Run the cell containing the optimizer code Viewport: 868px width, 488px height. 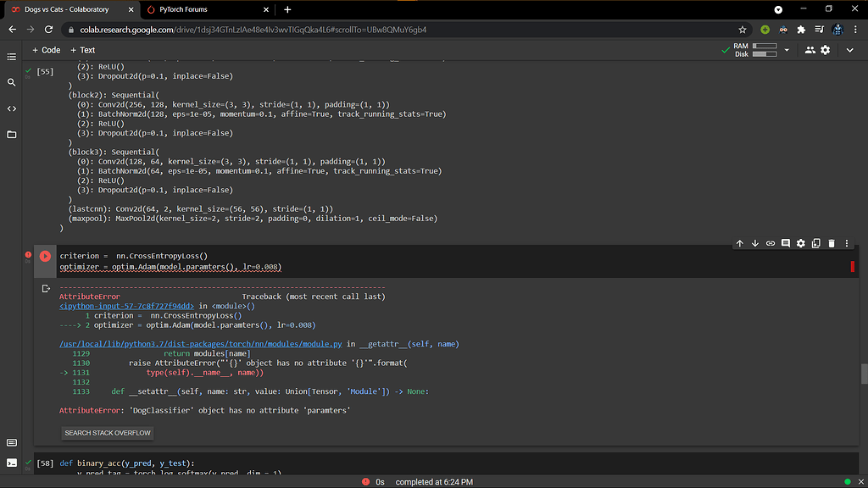pos(44,255)
